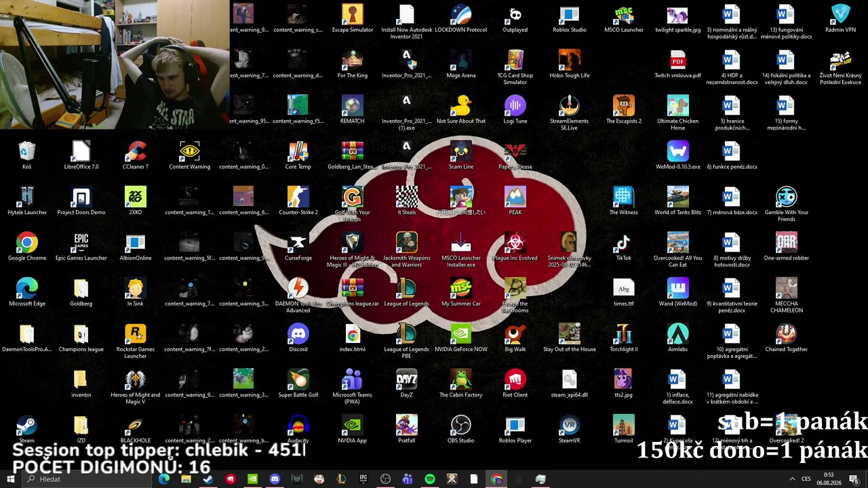
Task: Show hidden system tray icons
Action: [x=791, y=479]
